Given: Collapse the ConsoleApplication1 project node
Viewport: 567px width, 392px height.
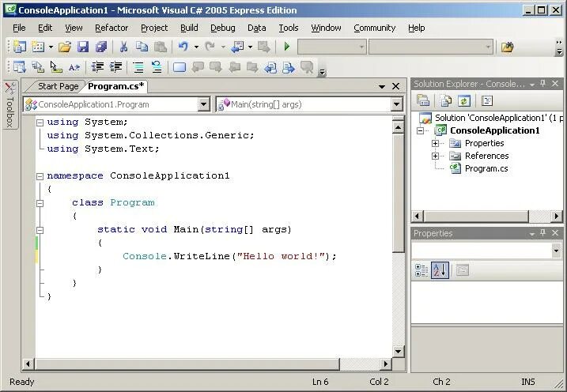Looking at the screenshot, I should [x=420, y=130].
